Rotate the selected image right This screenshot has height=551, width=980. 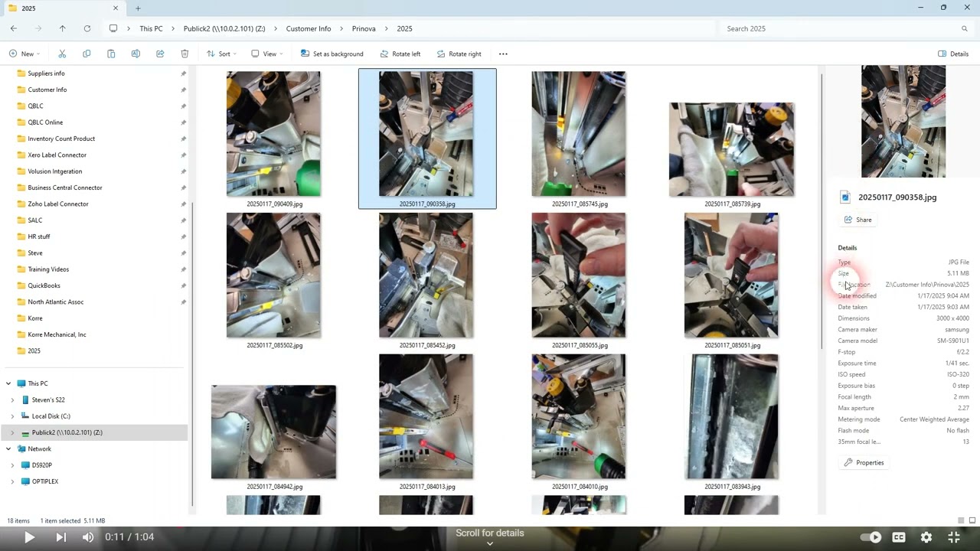[x=459, y=54]
